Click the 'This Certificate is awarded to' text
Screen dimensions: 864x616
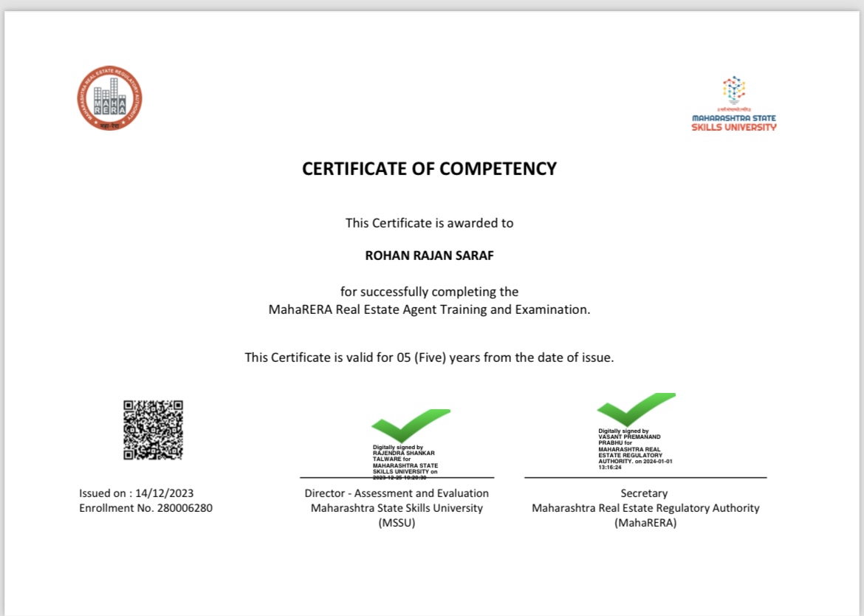point(429,222)
